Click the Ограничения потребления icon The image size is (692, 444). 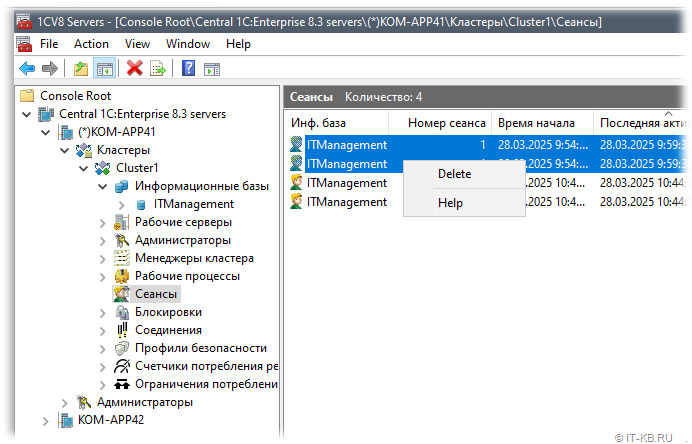[x=121, y=384]
